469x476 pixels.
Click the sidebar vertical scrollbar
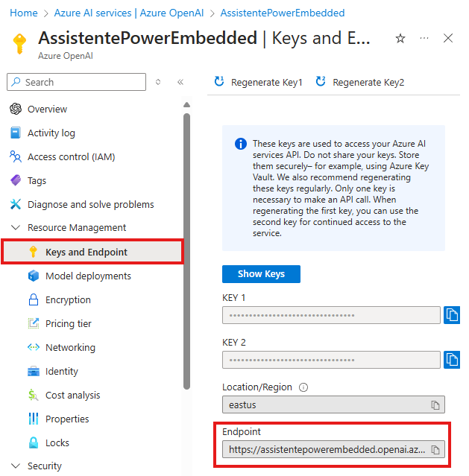click(186, 246)
